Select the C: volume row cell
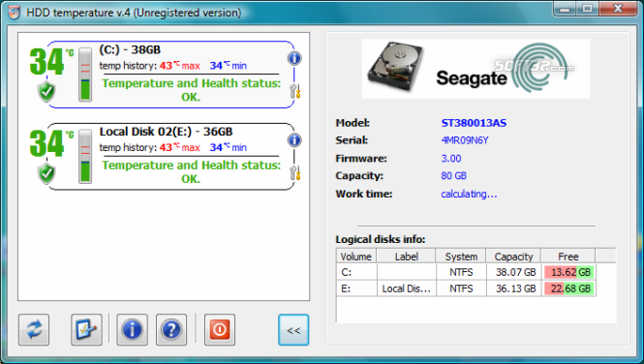The image size is (644, 364). 356,272
